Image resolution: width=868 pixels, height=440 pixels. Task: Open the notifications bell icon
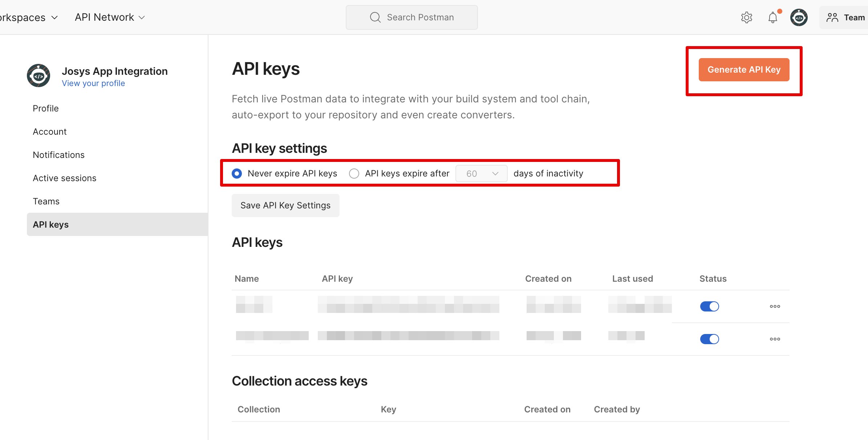tap(772, 17)
